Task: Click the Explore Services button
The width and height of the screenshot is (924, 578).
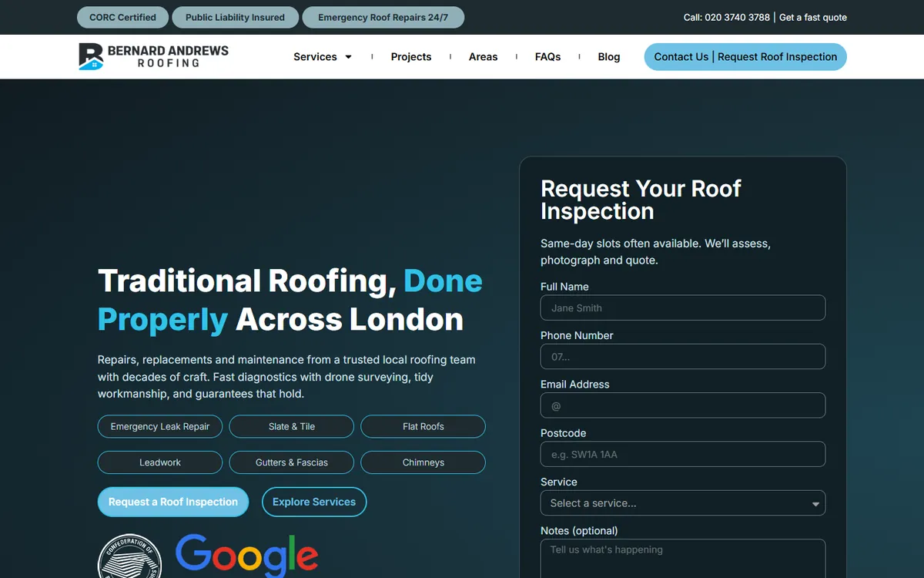Action: (314, 502)
